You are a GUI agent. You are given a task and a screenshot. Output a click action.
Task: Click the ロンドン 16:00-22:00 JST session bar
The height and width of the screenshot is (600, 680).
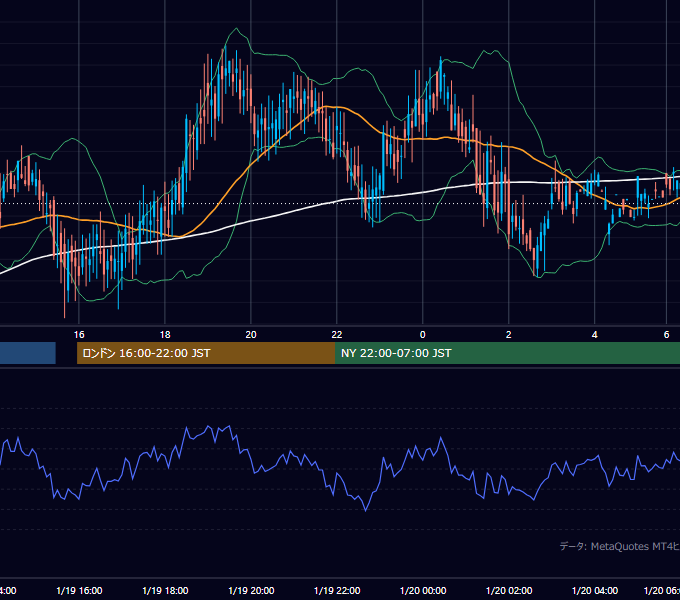pos(206,353)
